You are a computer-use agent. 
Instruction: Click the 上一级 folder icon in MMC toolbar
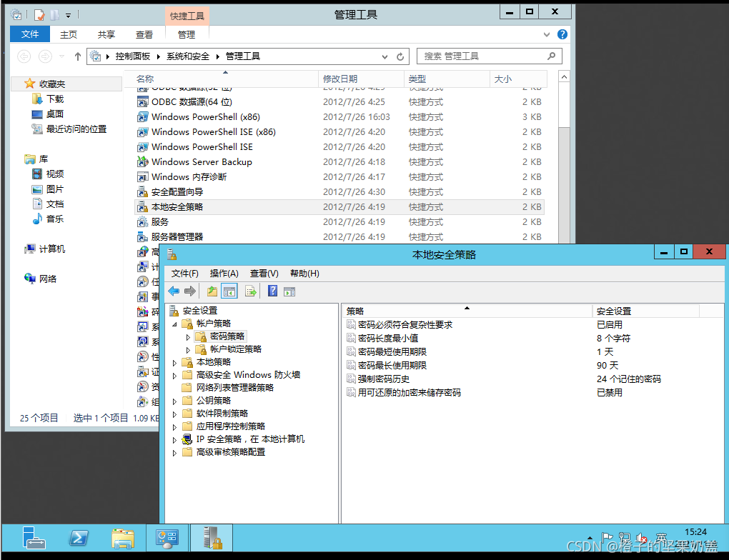pyautogui.click(x=211, y=291)
